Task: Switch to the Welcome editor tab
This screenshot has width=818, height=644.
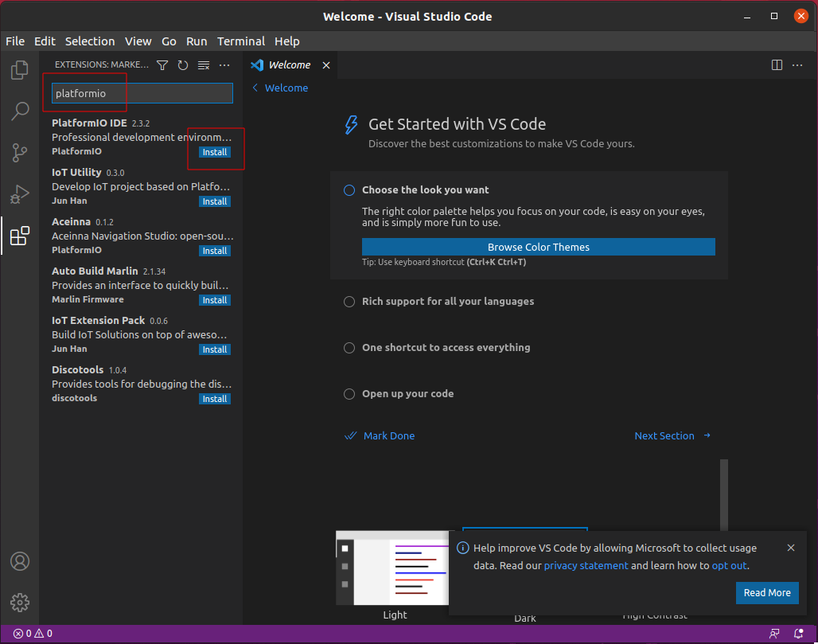Action: pyautogui.click(x=290, y=65)
